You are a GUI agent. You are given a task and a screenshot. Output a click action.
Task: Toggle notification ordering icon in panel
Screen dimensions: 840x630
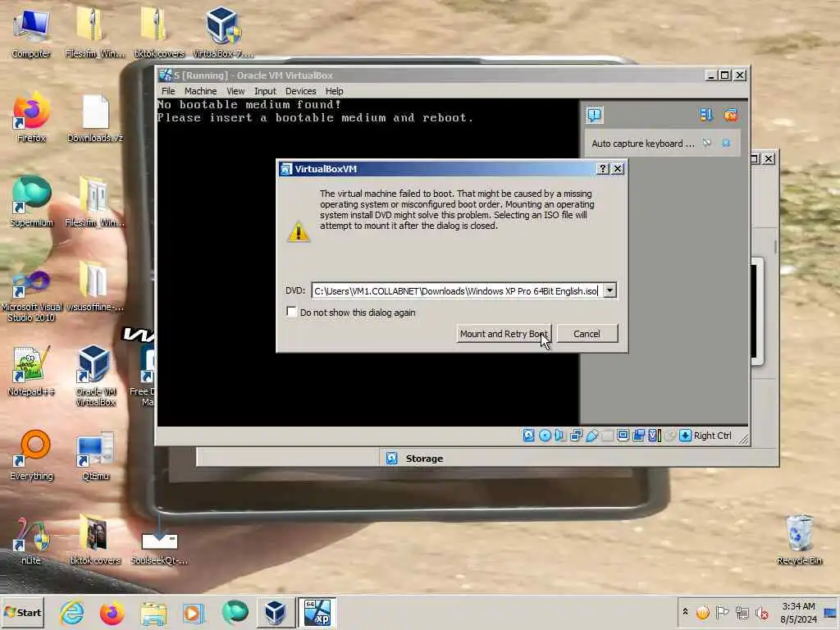coord(706,115)
